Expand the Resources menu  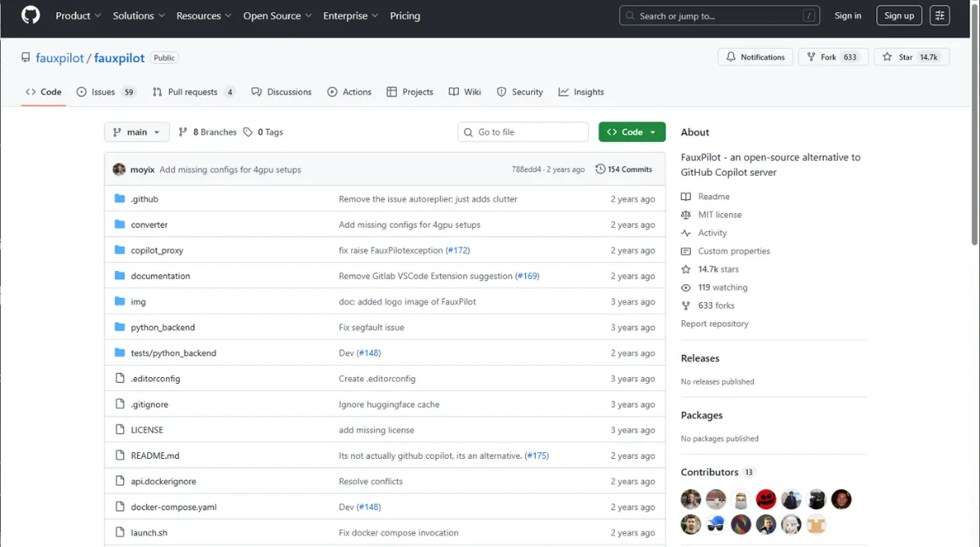(x=204, y=16)
